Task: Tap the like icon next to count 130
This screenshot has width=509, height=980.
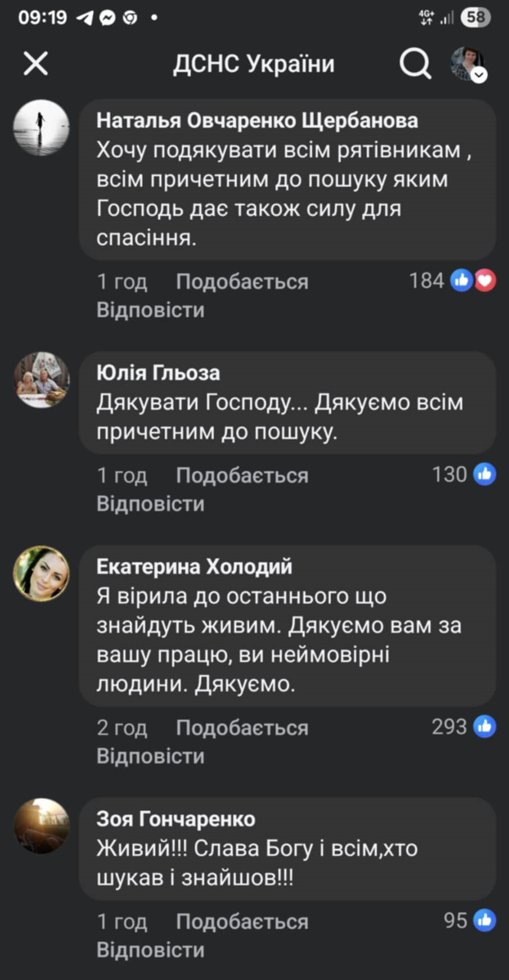Action: [x=485, y=475]
